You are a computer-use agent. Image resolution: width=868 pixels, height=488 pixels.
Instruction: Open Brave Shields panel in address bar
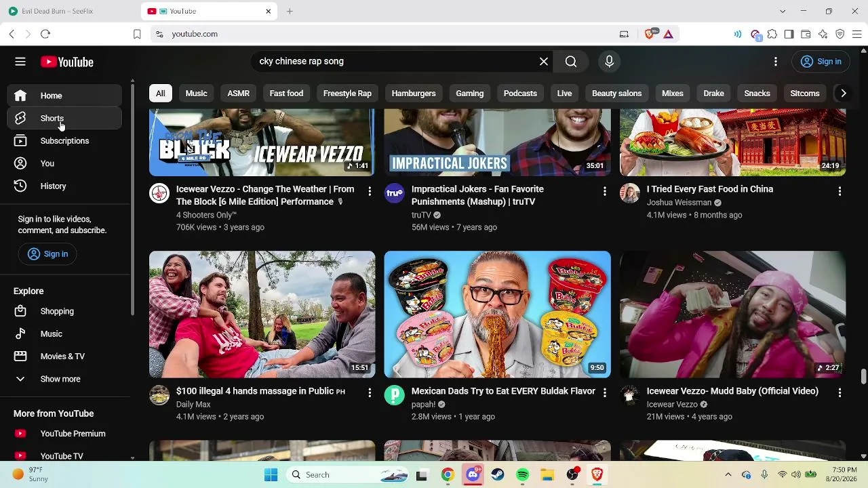650,34
